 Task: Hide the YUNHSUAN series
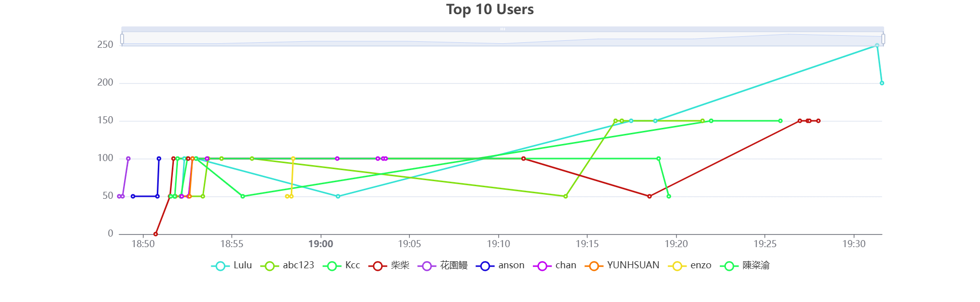pos(622,266)
